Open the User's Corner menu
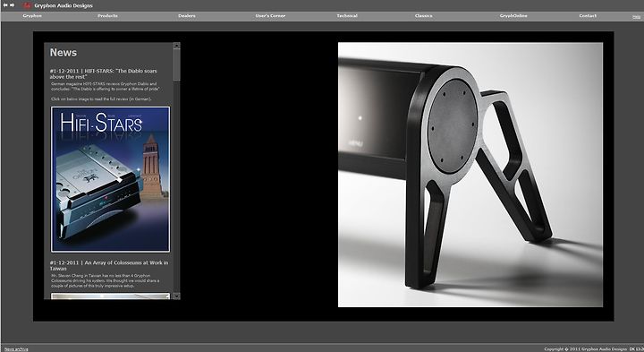This screenshot has width=644, height=352. pyautogui.click(x=270, y=15)
